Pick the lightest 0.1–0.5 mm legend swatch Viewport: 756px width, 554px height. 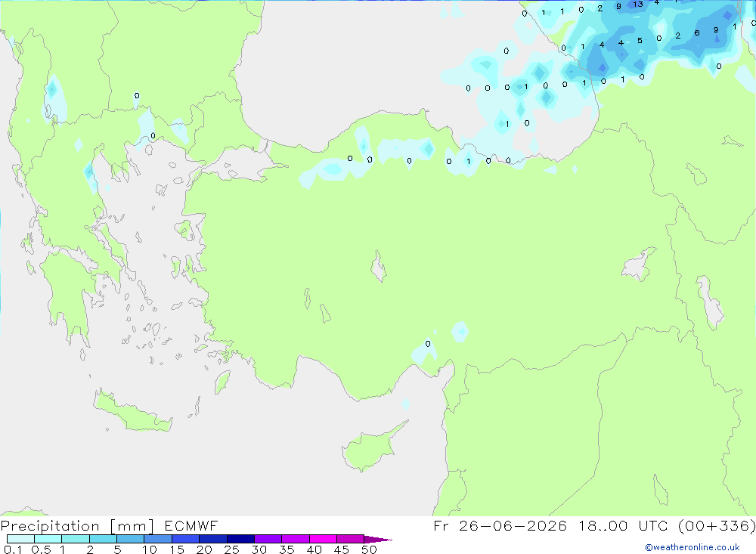(20, 539)
